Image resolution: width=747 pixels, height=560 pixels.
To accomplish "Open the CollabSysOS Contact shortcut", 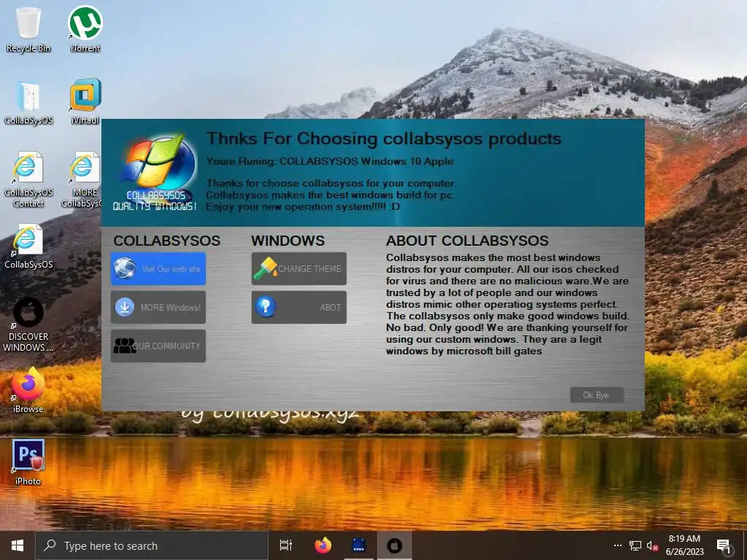I will (x=28, y=179).
